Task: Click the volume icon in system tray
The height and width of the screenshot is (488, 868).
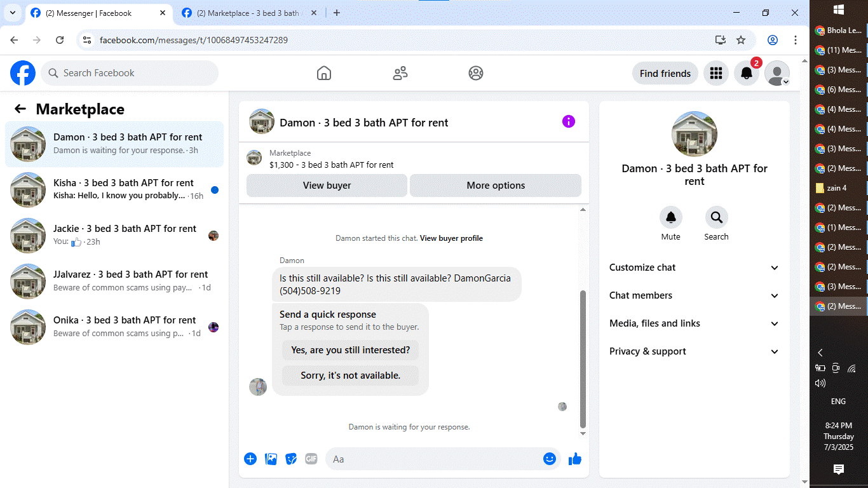Action: point(820,383)
